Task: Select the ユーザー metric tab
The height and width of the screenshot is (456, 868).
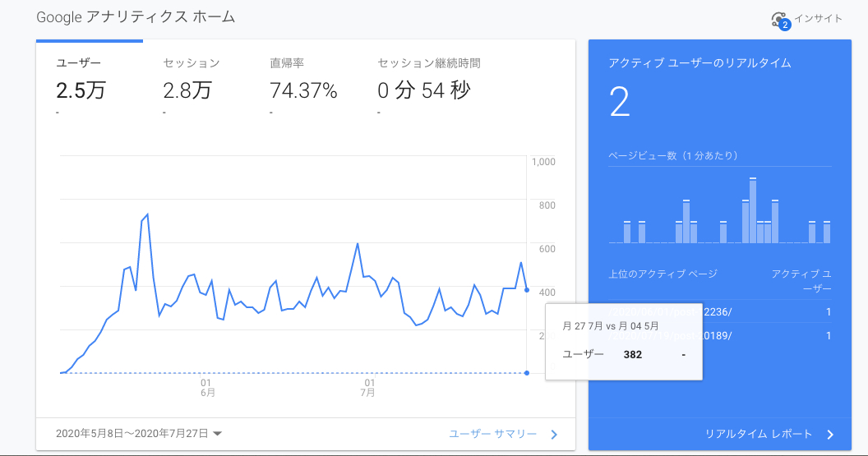Action: pos(89,87)
